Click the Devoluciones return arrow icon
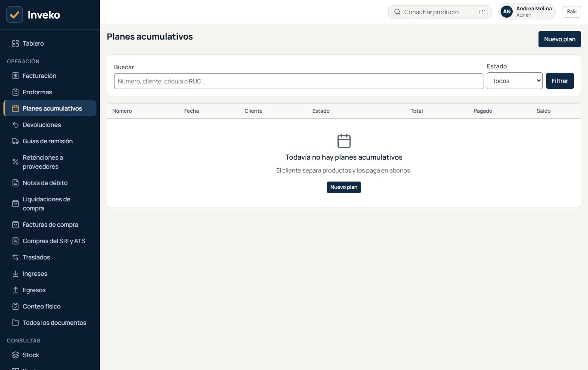The image size is (588, 370). click(x=15, y=125)
